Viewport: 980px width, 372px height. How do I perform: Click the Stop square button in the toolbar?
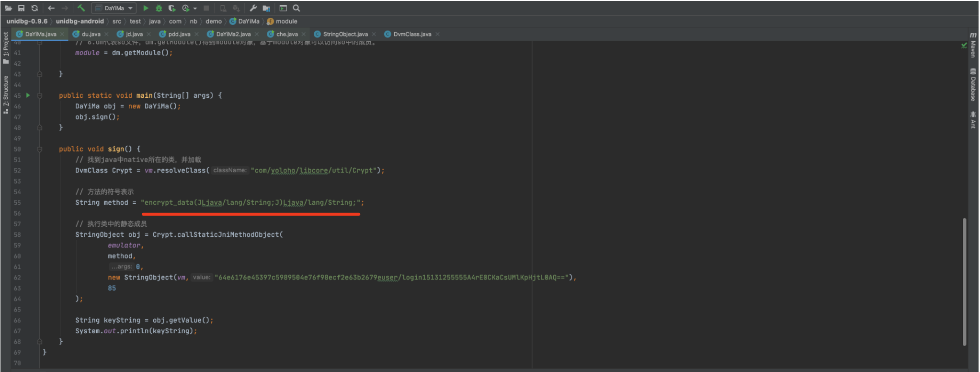(x=206, y=8)
